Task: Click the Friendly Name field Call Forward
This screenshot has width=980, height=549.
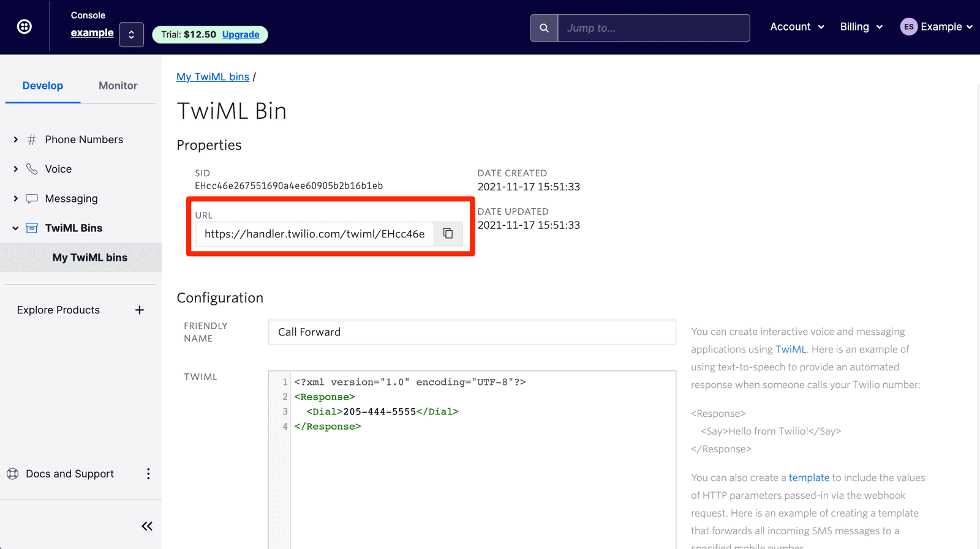Action: [x=472, y=332]
